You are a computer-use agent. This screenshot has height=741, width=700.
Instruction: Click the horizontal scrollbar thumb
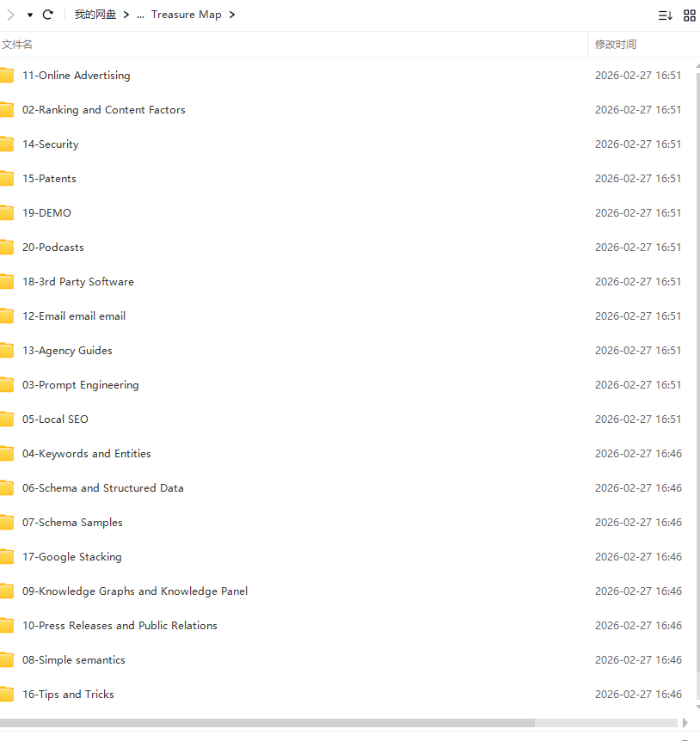[x=267, y=723]
